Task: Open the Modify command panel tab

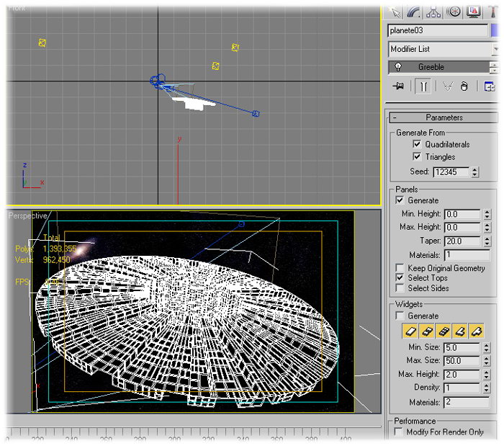Action: pyautogui.click(x=413, y=11)
